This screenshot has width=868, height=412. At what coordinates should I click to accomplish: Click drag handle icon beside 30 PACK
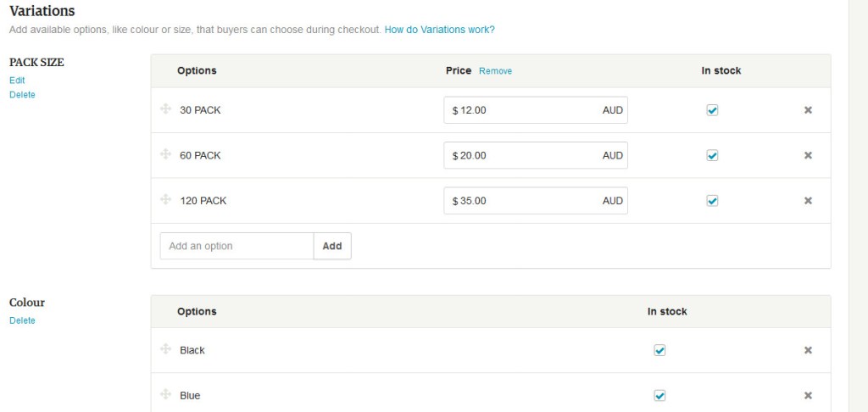166,109
